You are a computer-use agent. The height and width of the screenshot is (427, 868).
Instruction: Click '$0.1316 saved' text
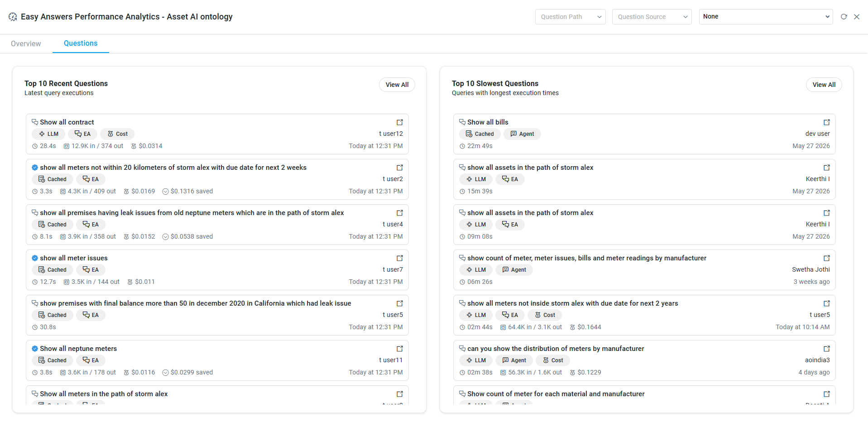click(x=192, y=191)
